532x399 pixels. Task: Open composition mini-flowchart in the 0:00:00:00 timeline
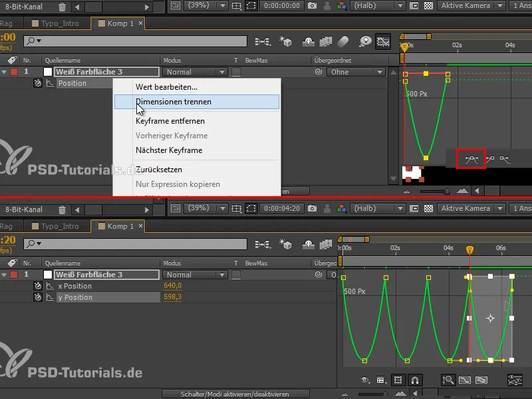pos(263,42)
